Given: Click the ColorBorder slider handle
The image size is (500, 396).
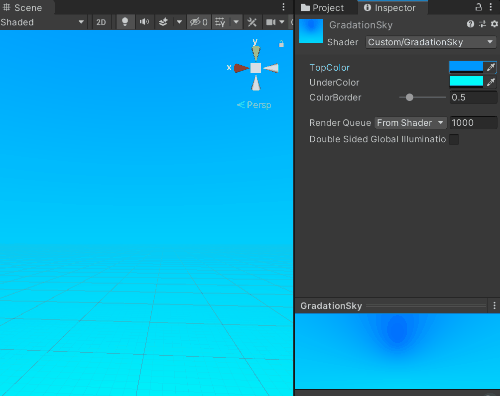Looking at the screenshot, I should 409,97.
